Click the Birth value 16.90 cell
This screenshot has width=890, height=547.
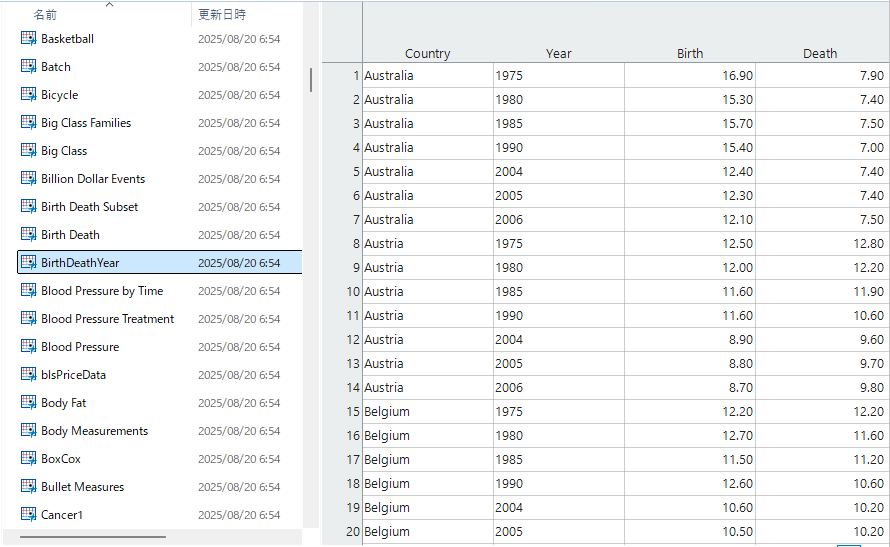690,75
